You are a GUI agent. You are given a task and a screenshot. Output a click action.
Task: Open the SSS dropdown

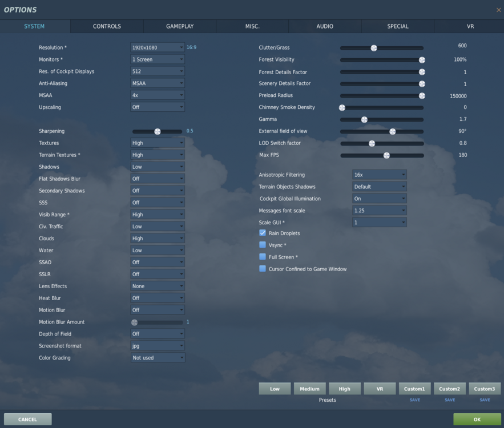(158, 203)
